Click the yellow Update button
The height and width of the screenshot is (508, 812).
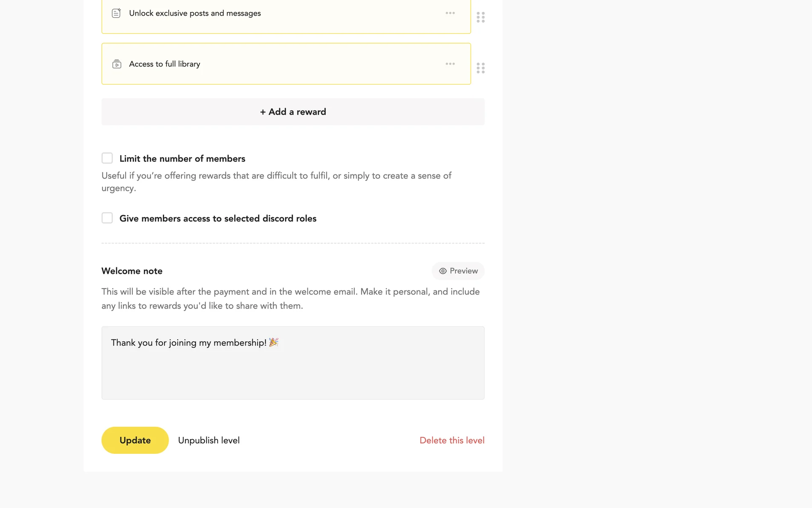tap(135, 440)
